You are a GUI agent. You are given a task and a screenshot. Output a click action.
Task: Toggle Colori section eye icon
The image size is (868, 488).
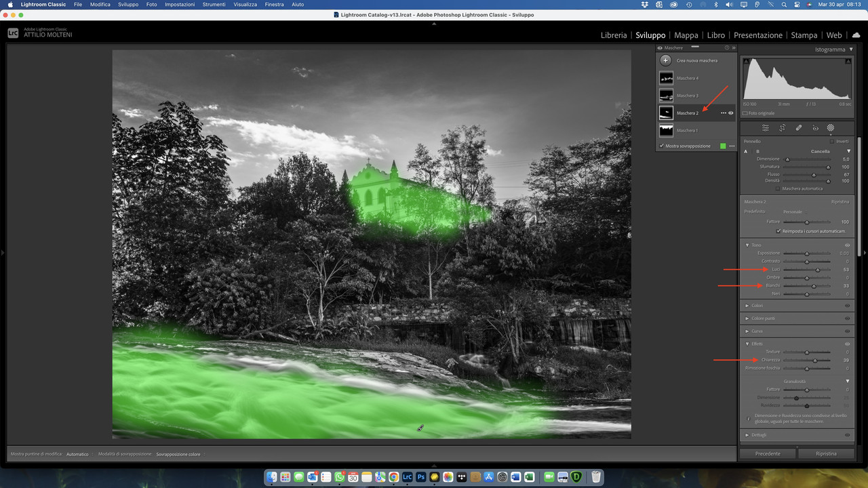[x=848, y=306]
